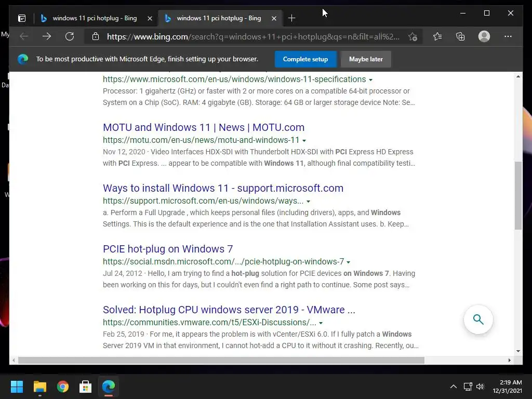Expand dropdown next to windows-11-specifications URL
Screen dimensions: 532x399
coord(370,79)
